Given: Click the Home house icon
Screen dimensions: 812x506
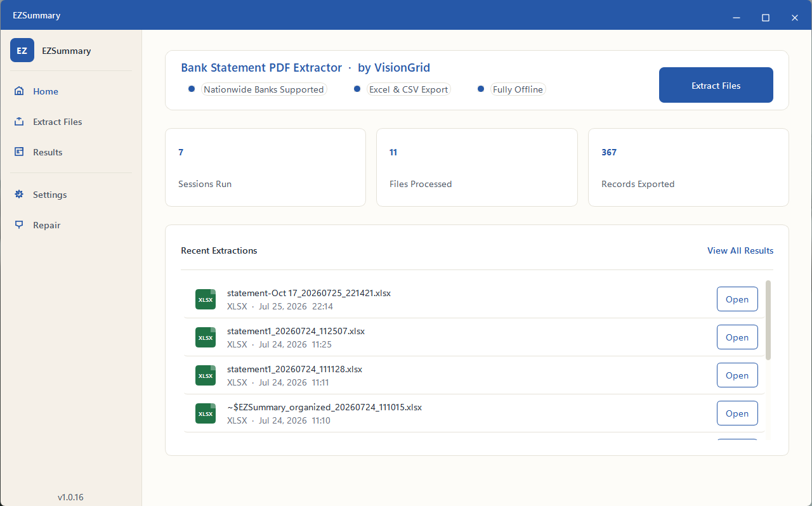Looking at the screenshot, I should click(x=20, y=91).
